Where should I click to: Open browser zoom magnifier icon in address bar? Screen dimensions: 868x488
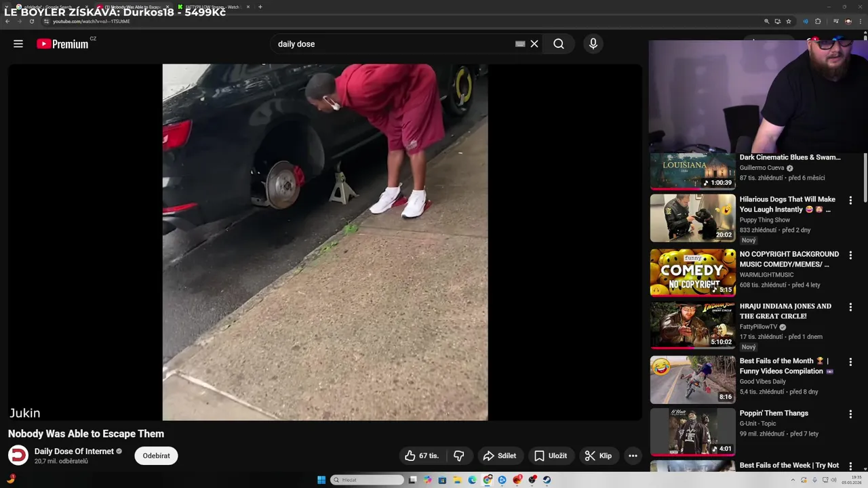[767, 21]
